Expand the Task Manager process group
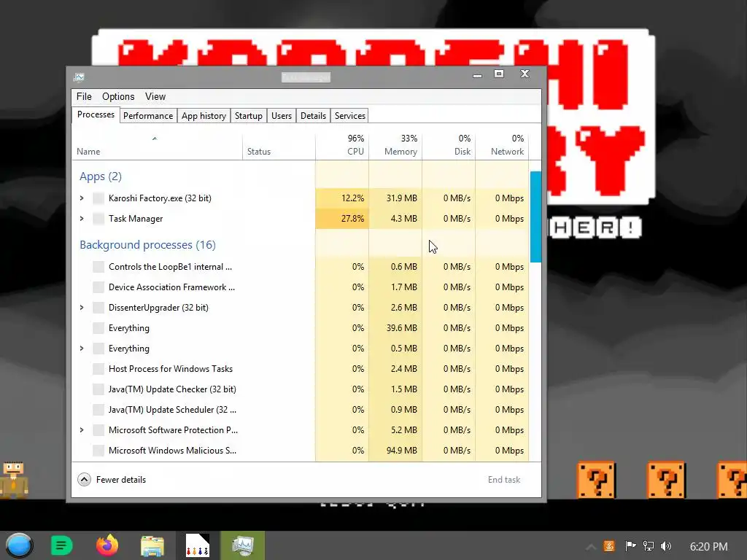 pos(82,219)
